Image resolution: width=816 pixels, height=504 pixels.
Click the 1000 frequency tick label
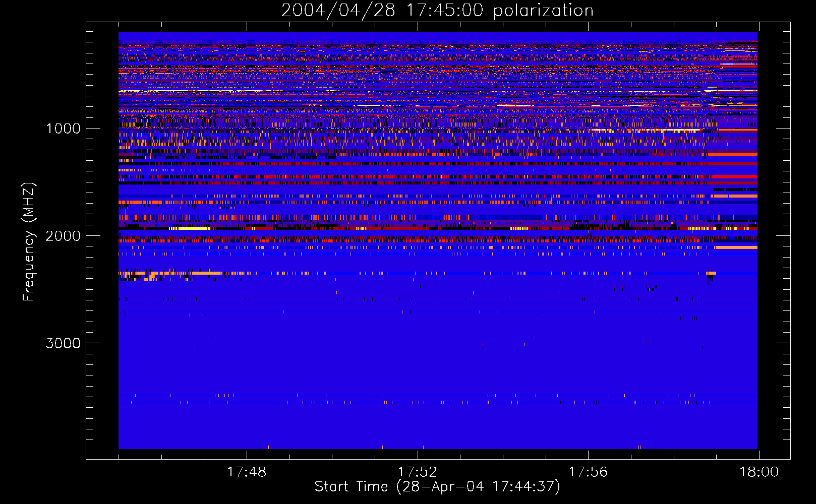[64, 128]
